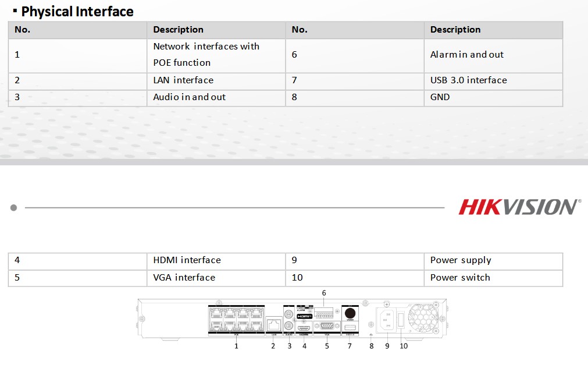Click the VGA connector on the rear panel
Viewport: 588px width, 365px height.
(326, 327)
